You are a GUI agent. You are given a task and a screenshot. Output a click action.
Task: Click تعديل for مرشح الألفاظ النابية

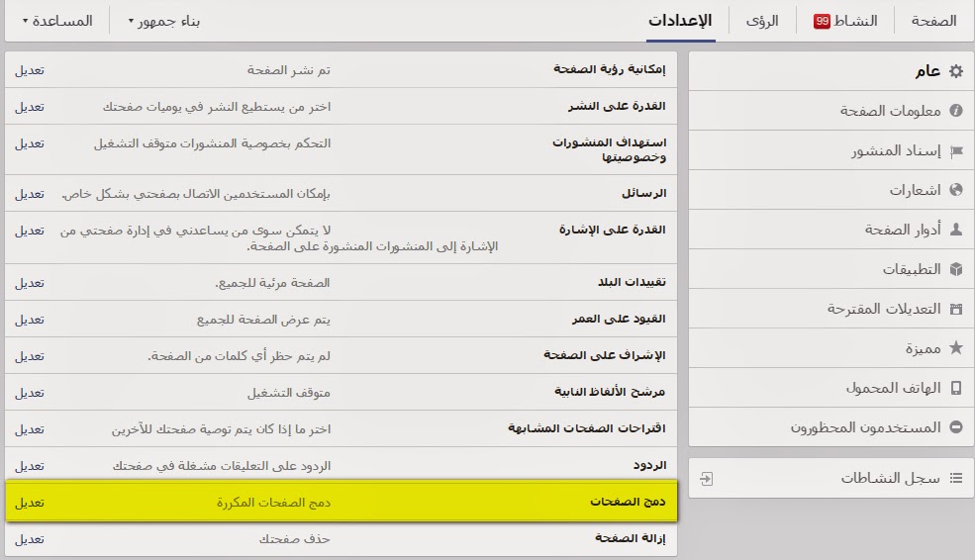(x=30, y=393)
